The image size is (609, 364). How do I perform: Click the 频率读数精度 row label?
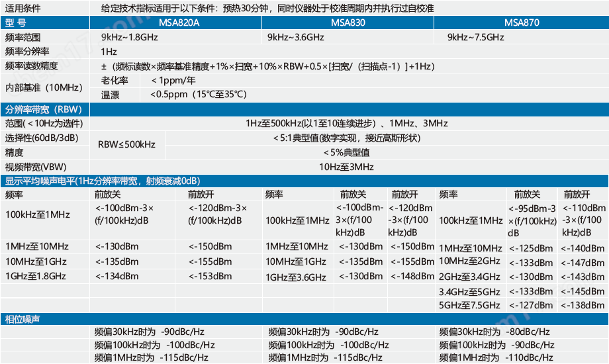(31, 66)
